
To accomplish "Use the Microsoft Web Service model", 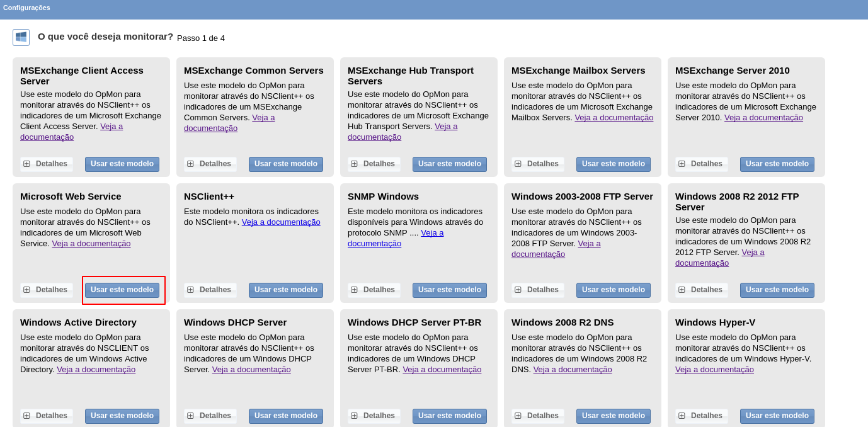I will click(x=122, y=290).
